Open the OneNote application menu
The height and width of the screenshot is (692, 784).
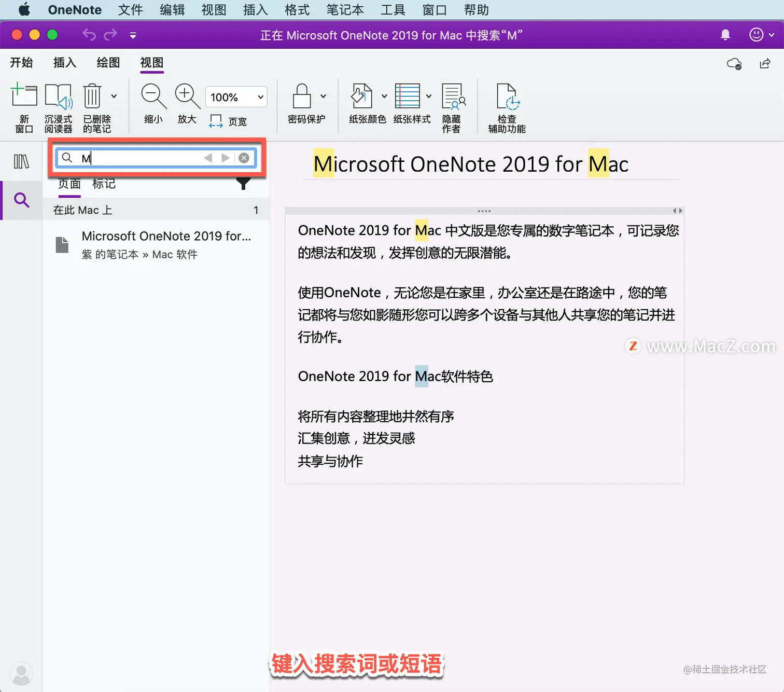[x=75, y=9]
